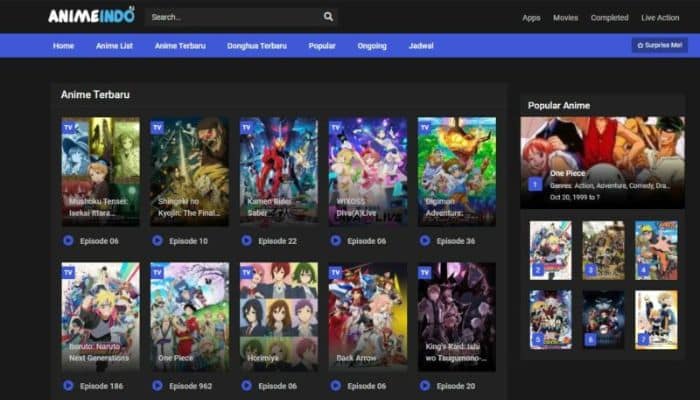Visit the Live Action link
The width and height of the screenshot is (700, 400).
[660, 18]
